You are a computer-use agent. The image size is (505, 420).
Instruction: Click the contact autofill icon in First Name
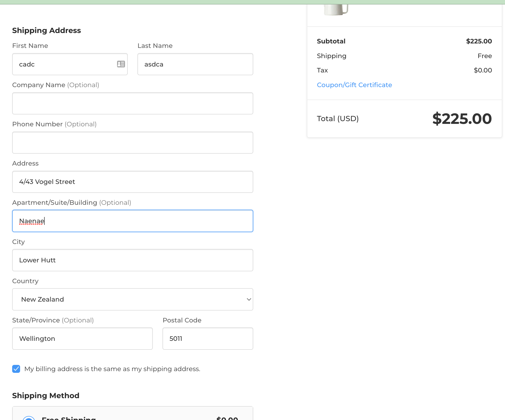click(x=121, y=64)
